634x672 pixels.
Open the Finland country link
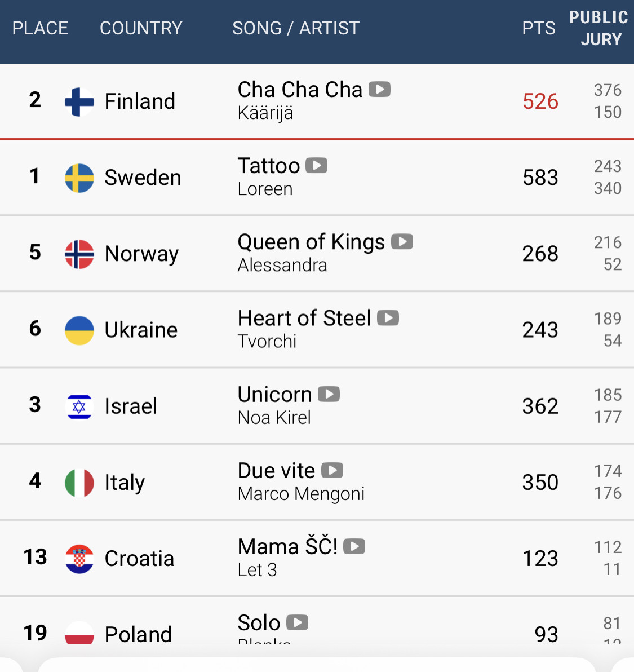(x=140, y=101)
